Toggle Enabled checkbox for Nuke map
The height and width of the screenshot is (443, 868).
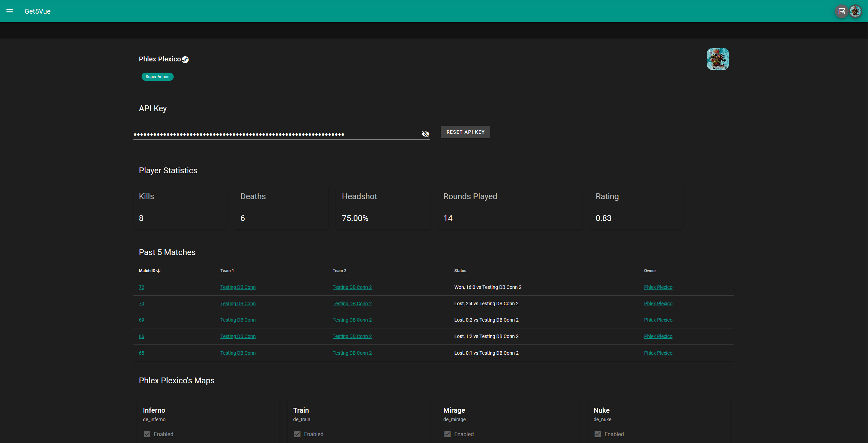coord(597,434)
